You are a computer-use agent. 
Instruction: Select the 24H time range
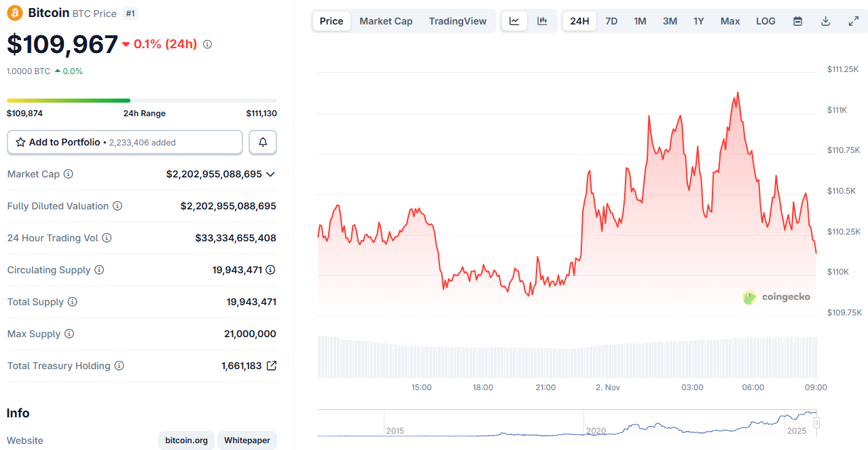pyautogui.click(x=579, y=21)
